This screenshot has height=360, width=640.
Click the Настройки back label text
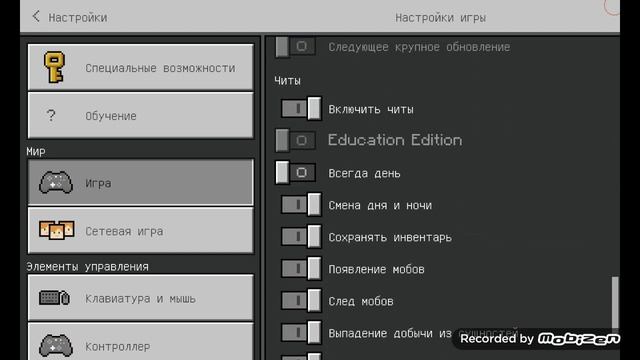pyautogui.click(x=78, y=18)
